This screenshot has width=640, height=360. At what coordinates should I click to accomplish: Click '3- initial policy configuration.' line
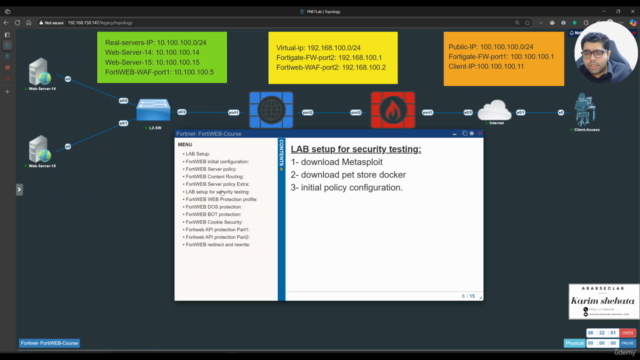click(347, 188)
